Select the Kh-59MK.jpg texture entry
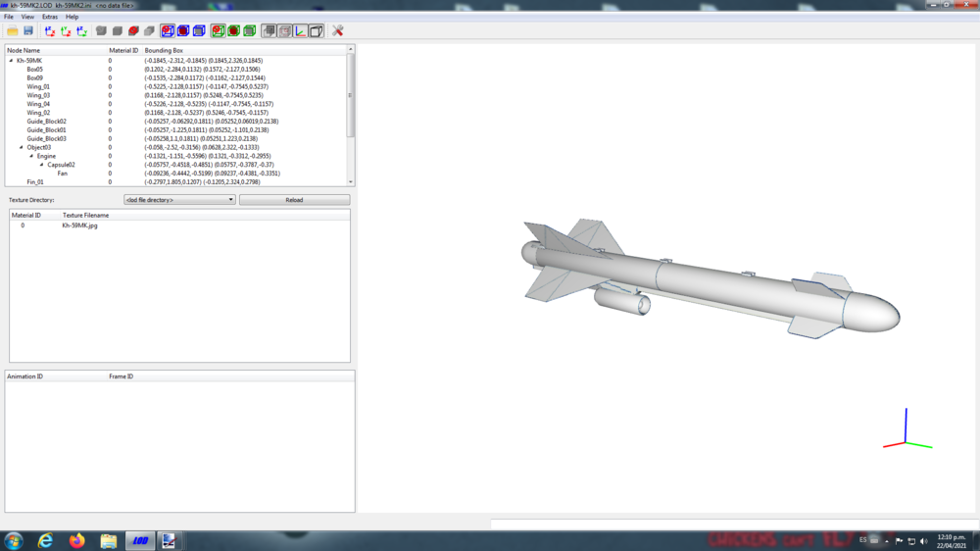The image size is (980, 551). coord(79,225)
